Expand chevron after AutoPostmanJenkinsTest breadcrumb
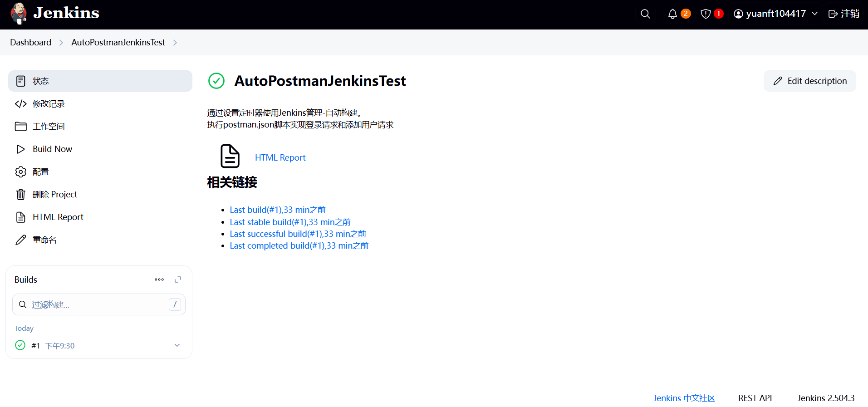Viewport: 868px width, 407px height. click(175, 43)
